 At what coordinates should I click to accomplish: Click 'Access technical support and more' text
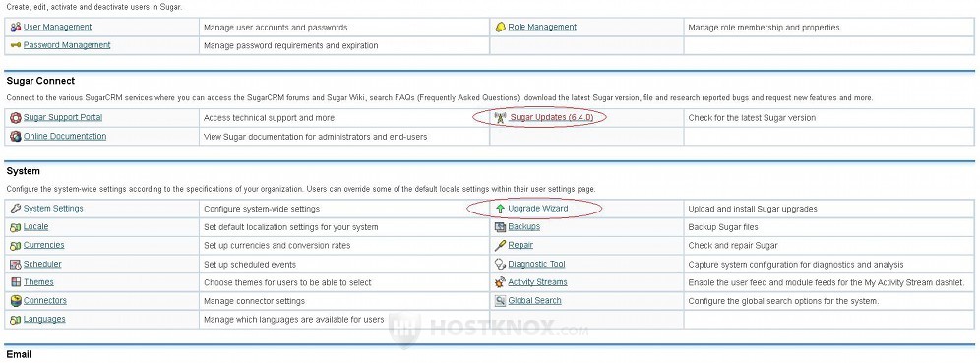point(269,118)
